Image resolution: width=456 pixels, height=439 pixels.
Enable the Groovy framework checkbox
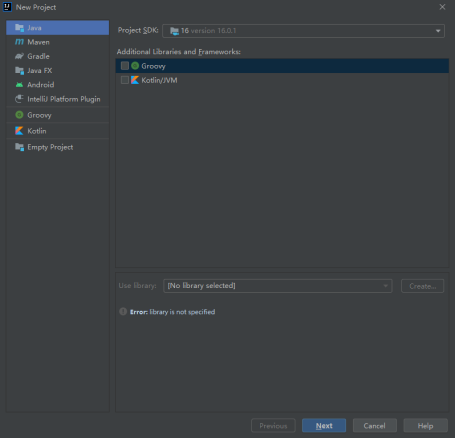point(125,66)
